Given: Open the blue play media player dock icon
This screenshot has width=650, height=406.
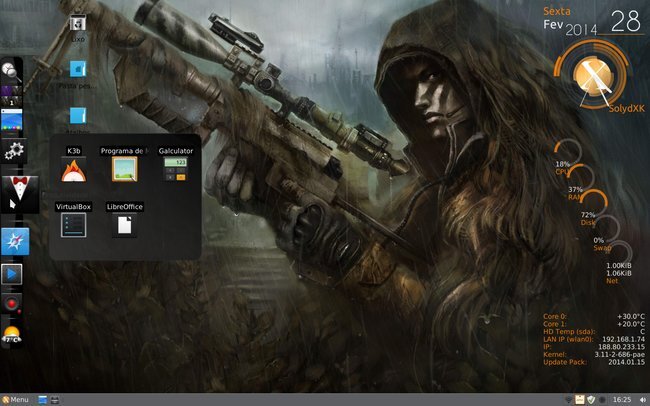Looking at the screenshot, I should 12,274.
